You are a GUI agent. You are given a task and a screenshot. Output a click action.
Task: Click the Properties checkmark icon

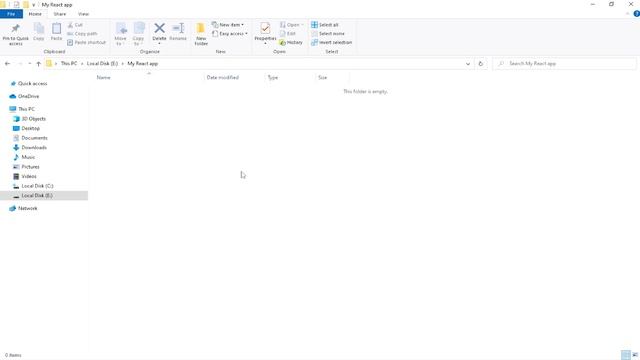[265, 28]
